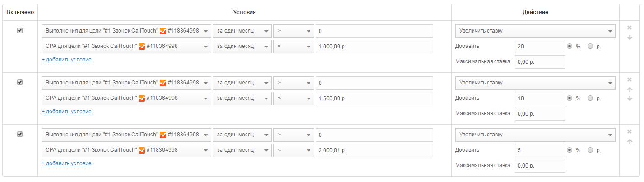Select the '%' radio in first rule
644x182 pixels.
(x=570, y=46)
